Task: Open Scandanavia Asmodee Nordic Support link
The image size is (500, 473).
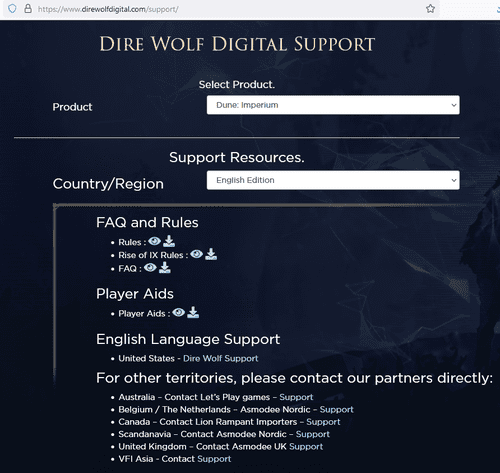Action: [313, 434]
